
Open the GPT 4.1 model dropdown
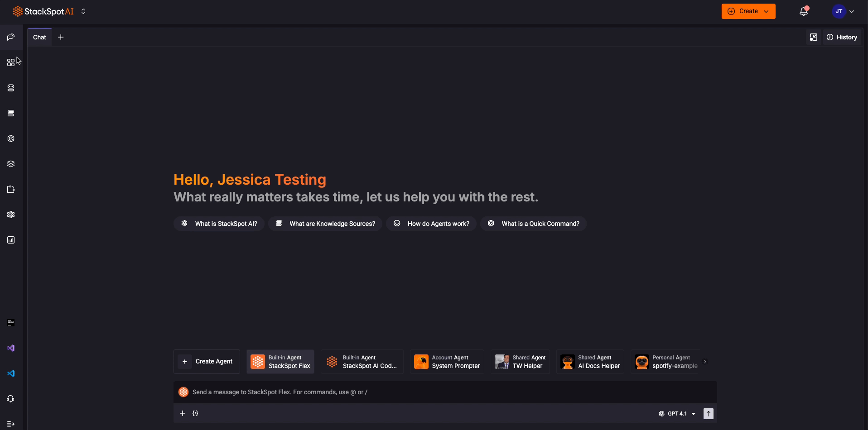[x=677, y=413]
